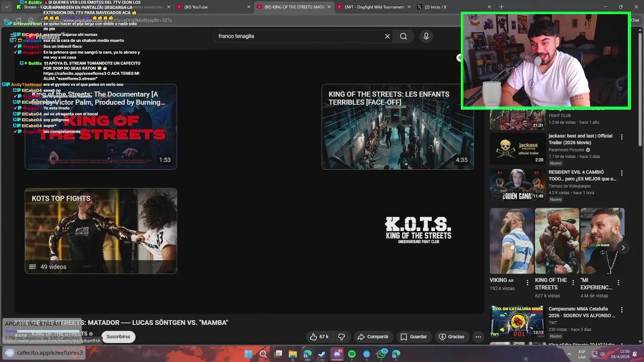The height and width of the screenshot is (362, 644).
Task: Open options menu for jackass trailer video
Action: 621,137
